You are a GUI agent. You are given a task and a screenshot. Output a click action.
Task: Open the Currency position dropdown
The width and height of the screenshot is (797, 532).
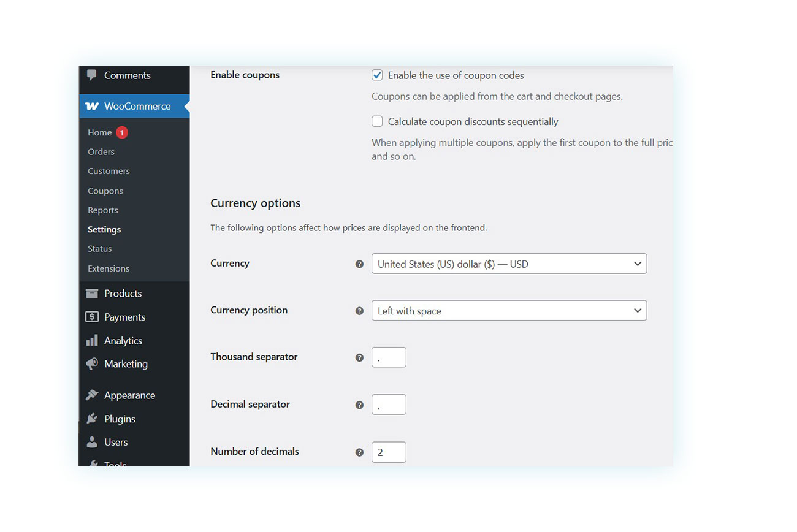tap(509, 310)
